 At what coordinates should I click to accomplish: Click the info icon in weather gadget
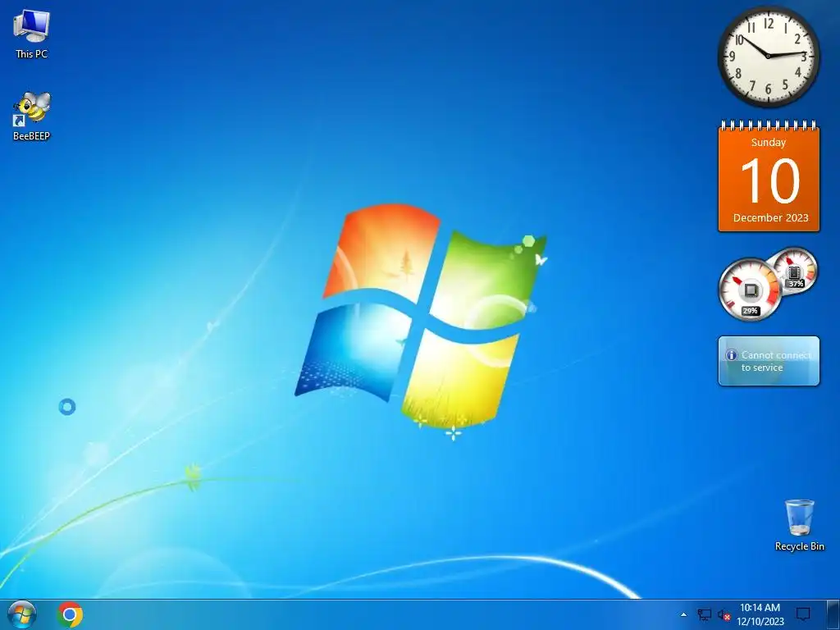click(731, 355)
